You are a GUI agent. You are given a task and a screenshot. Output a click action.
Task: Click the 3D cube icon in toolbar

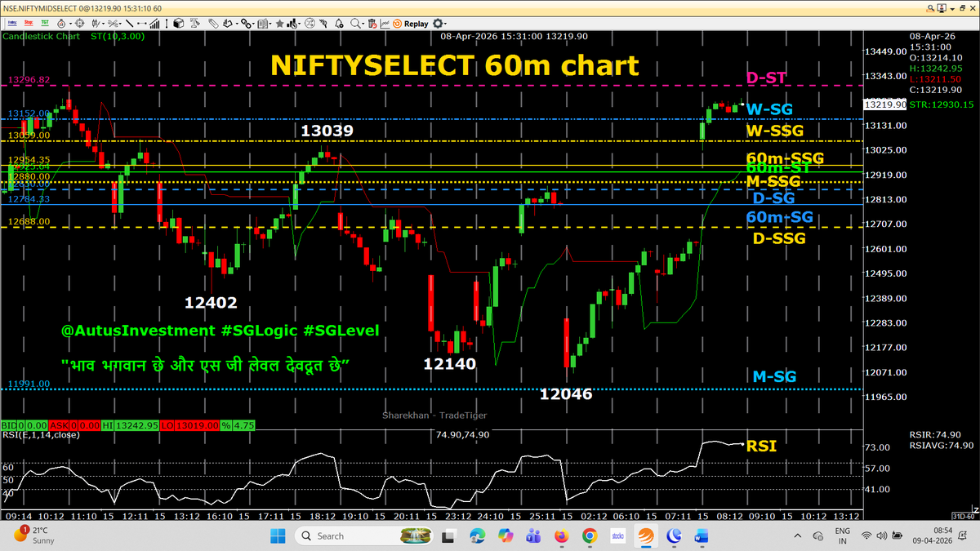(x=178, y=24)
